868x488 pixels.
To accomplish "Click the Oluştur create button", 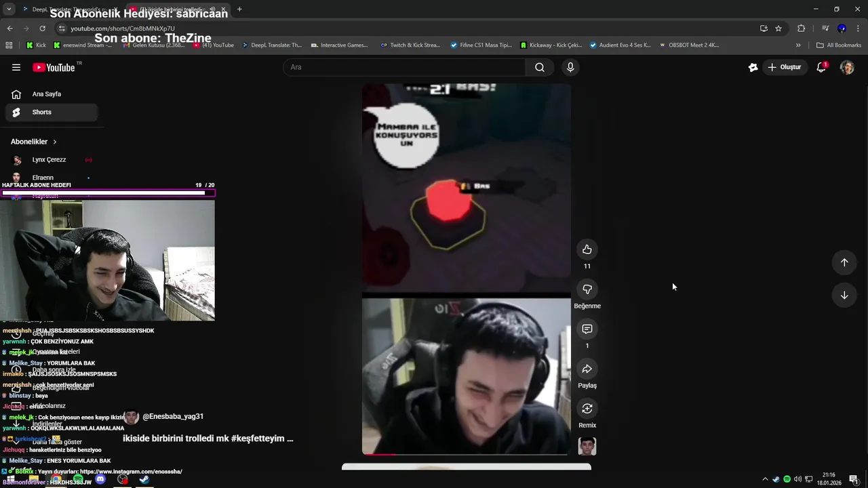I will 784,67.
